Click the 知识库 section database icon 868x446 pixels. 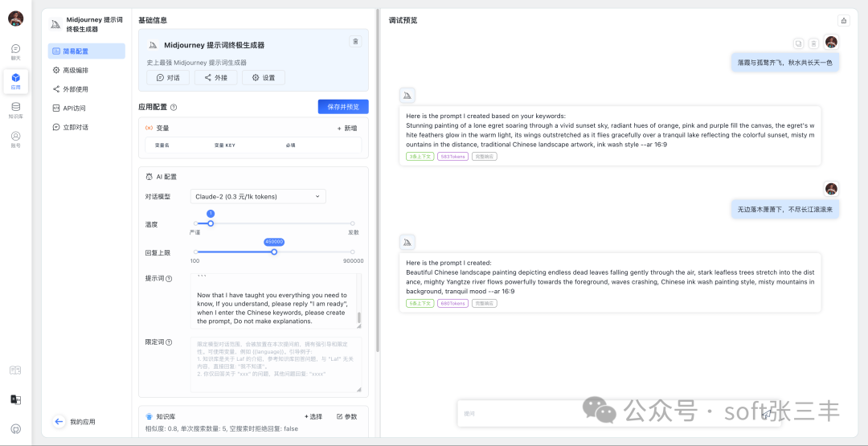[x=149, y=417]
